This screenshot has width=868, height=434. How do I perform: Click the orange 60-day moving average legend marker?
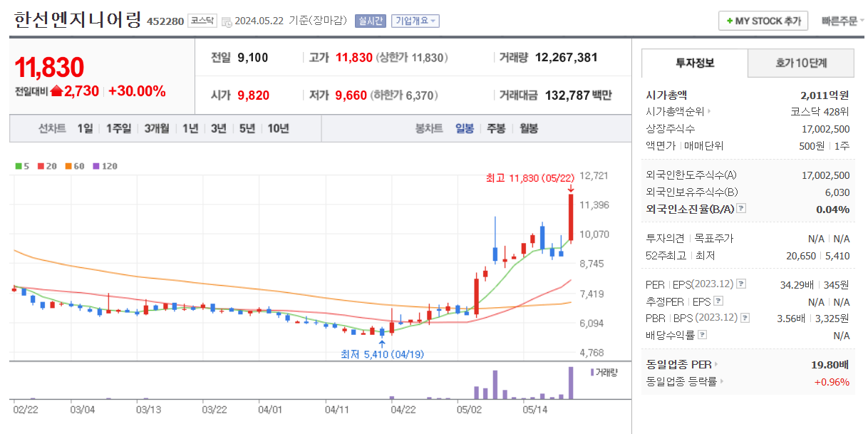coord(67,166)
